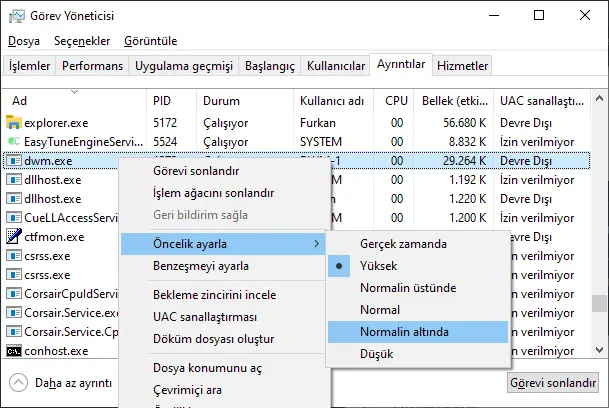This screenshot has width=609, height=408.
Task: Click the sort arrow above Ad column
Action: 75,92
